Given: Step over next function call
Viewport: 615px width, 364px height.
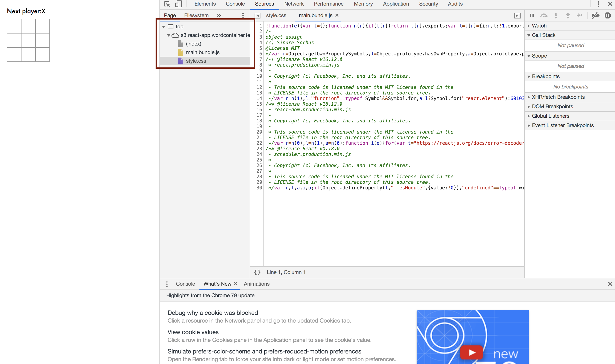Looking at the screenshot, I should [544, 16].
